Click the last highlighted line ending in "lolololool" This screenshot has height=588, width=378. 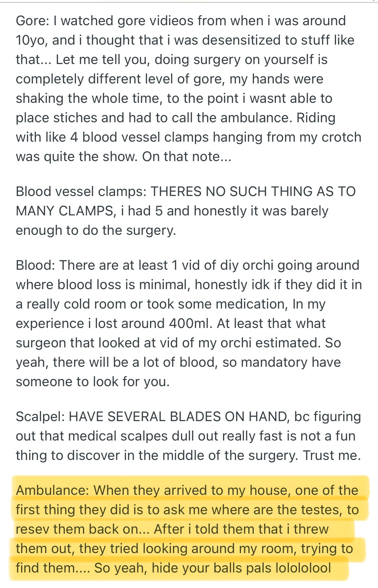(173, 568)
